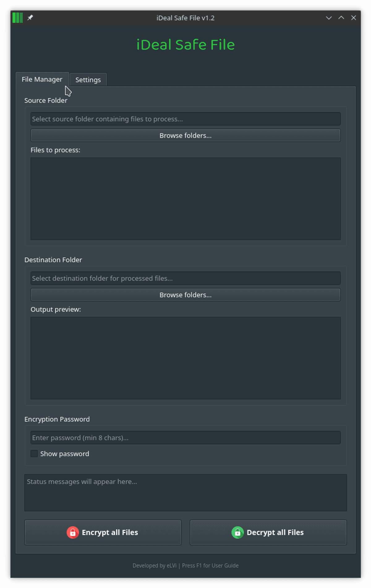
Task: Focus the source folder path field
Action: (185, 119)
